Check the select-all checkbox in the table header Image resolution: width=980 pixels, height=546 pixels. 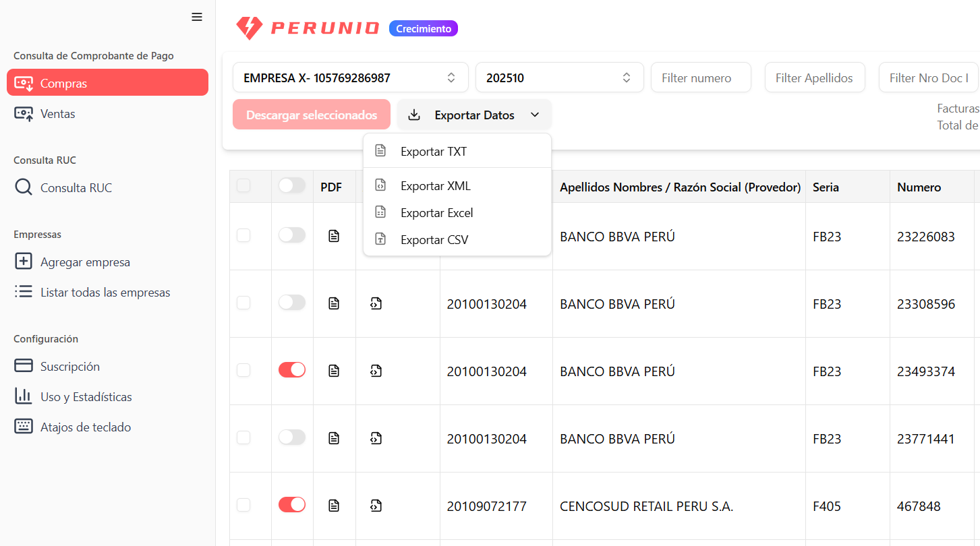pyautogui.click(x=243, y=187)
